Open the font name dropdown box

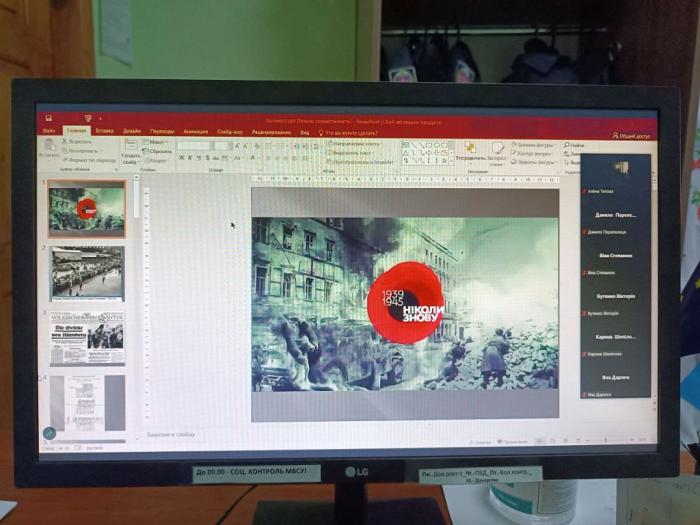coord(196,146)
